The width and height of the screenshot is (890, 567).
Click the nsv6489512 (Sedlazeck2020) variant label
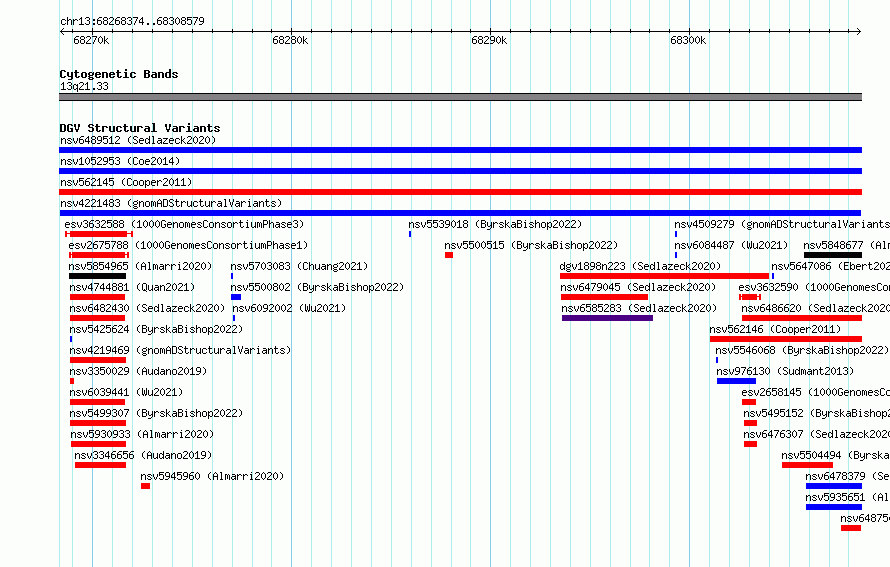click(138, 140)
